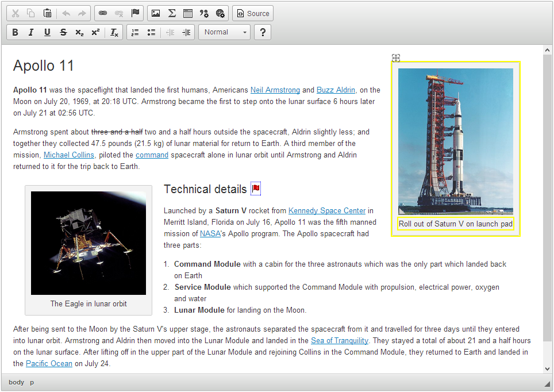Toggle subscript formatting

[x=79, y=32]
